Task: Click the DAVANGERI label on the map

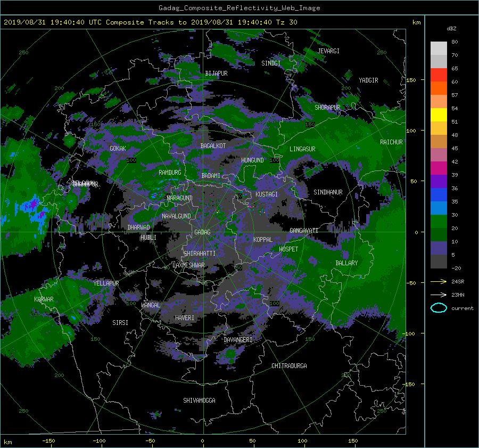Action: 238,340
